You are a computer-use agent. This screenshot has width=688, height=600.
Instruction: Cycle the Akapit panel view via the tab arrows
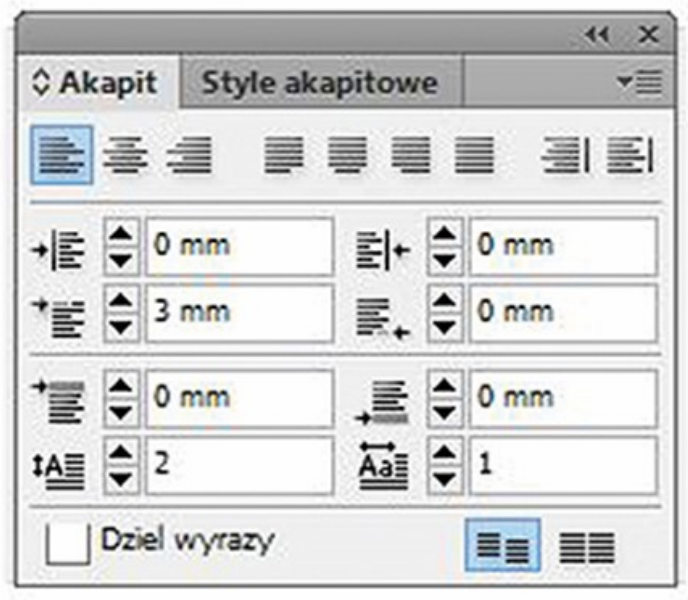coord(40,83)
